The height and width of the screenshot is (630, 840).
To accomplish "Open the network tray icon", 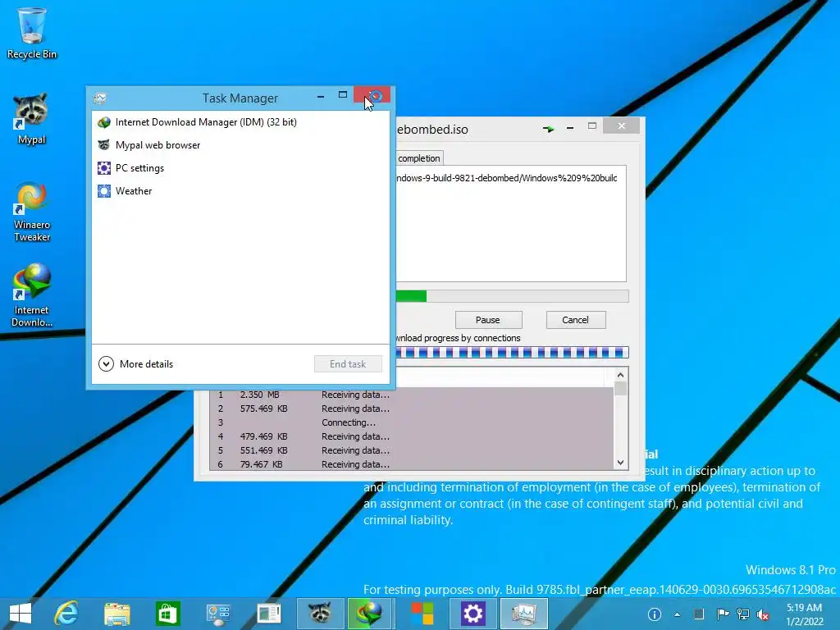I will pyautogui.click(x=743, y=614).
